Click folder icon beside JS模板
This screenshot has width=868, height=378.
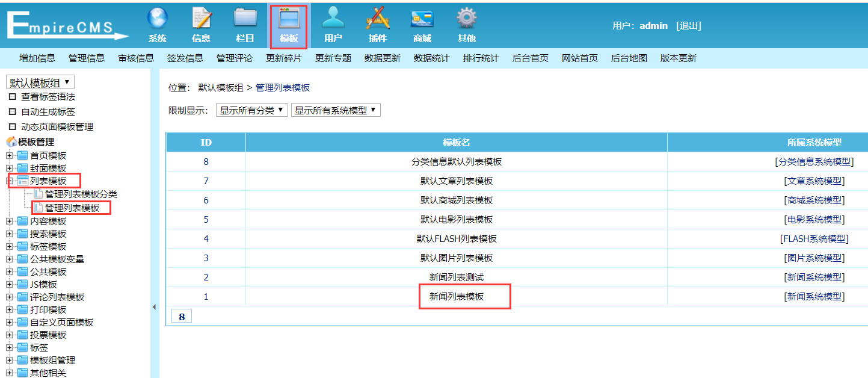point(23,284)
